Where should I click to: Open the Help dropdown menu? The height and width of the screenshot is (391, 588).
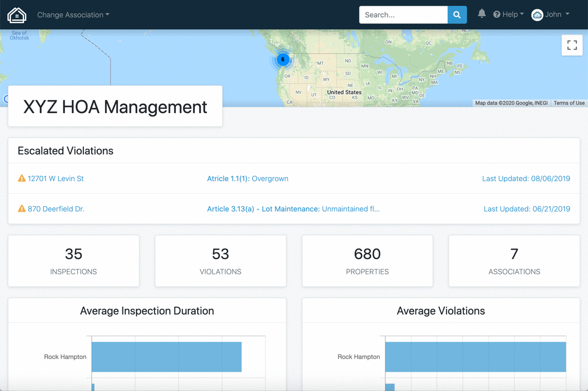pyautogui.click(x=508, y=14)
